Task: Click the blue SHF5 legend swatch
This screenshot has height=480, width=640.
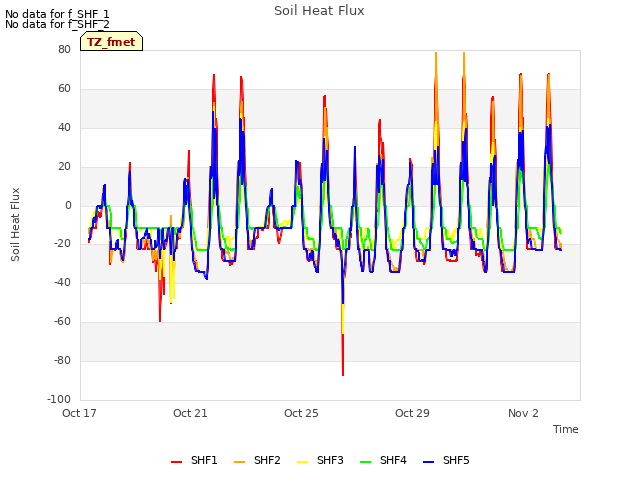Action: tap(429, 461)
